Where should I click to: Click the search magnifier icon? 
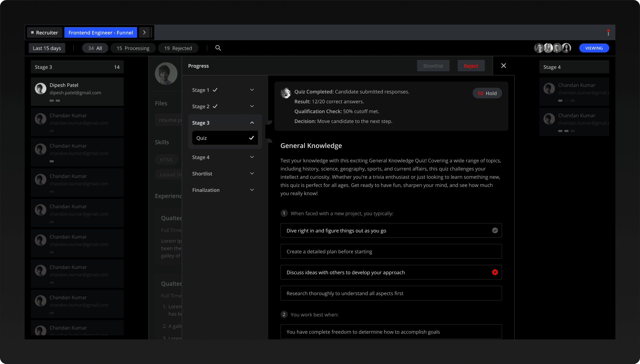click(218, 48)
